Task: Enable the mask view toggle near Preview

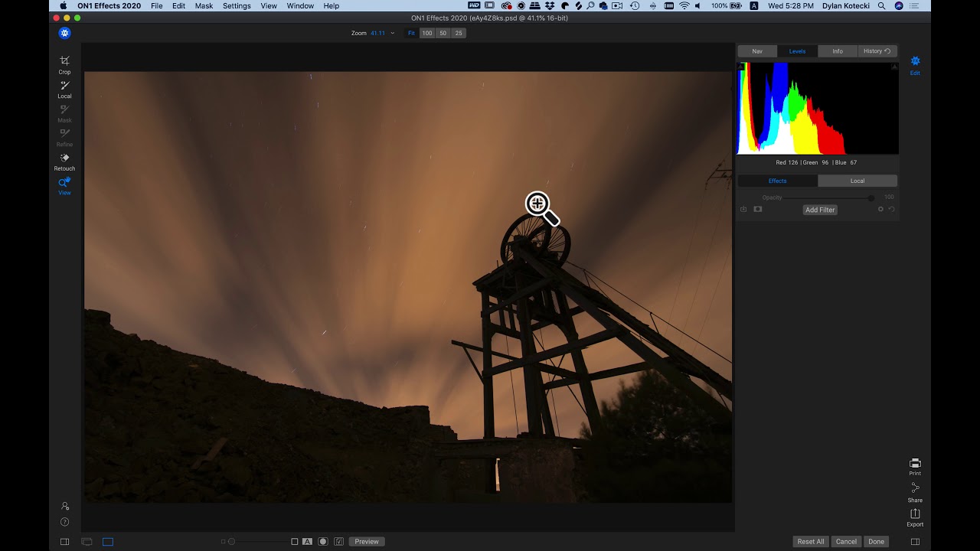Action: [322, 541]
